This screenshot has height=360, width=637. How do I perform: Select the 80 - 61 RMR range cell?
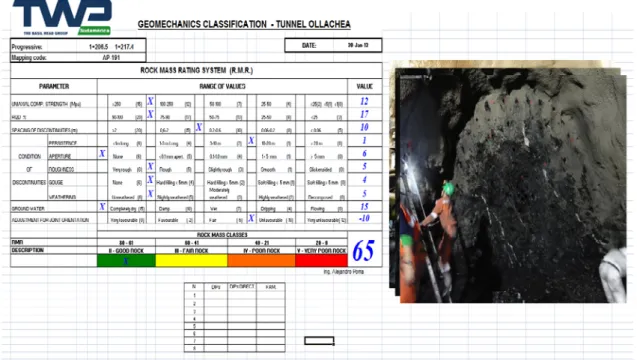[126, 243]
